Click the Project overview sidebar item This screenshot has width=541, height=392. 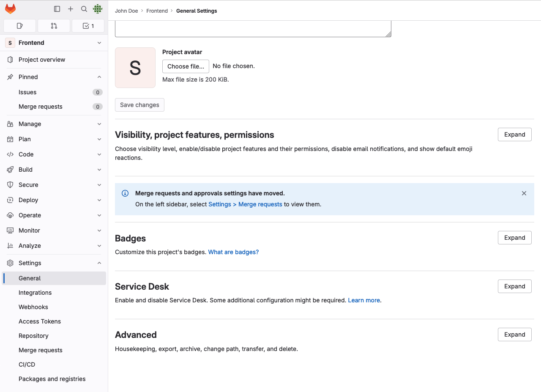54,60
